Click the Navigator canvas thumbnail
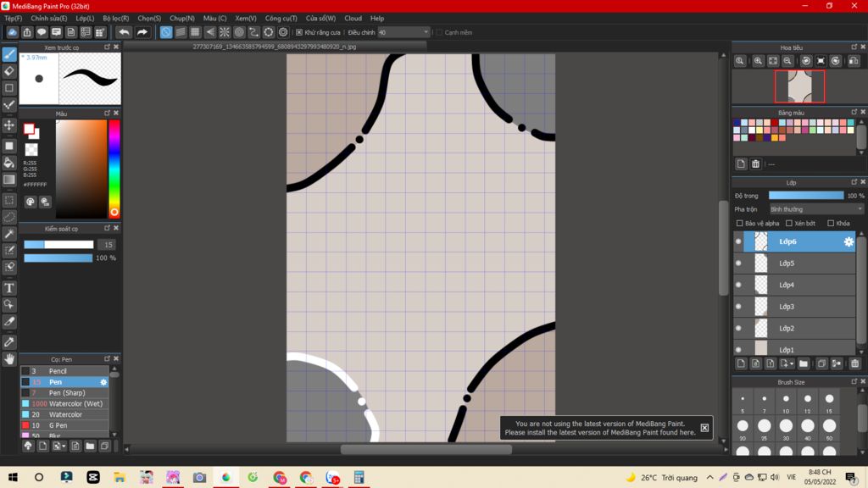This screenshot has height=488, width=868. click(799, 86)
